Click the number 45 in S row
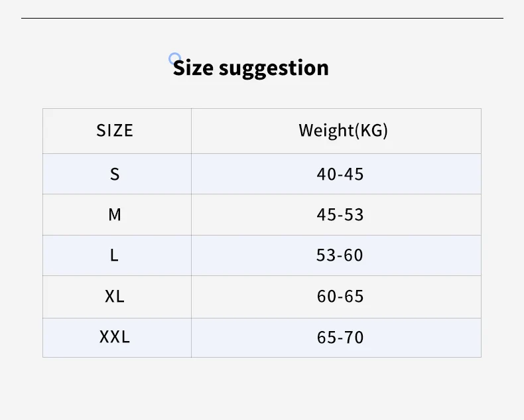 pyautogui.click(x=354, y=175)
